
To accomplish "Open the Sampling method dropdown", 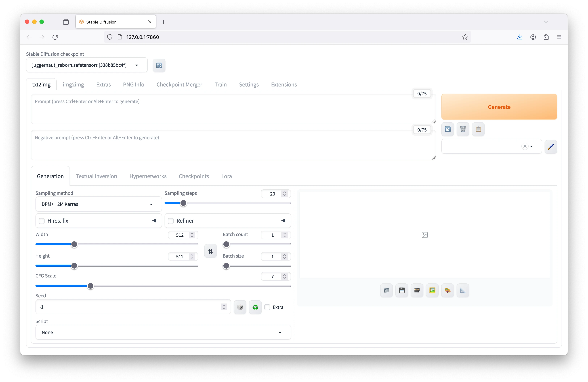I will [98, 204].
